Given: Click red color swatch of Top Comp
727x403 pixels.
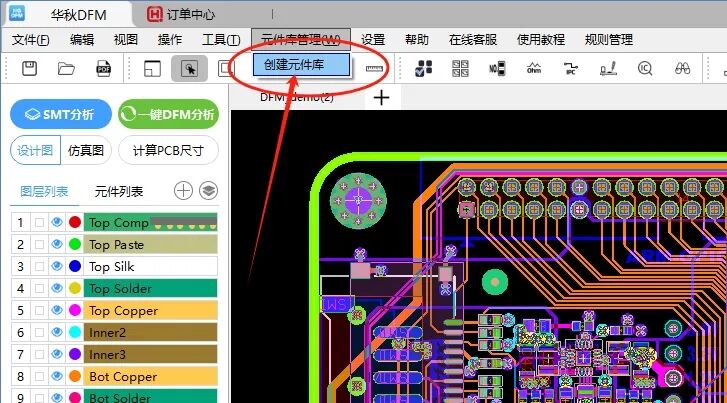Looking at the screenshot, I should tap(75, 223).
